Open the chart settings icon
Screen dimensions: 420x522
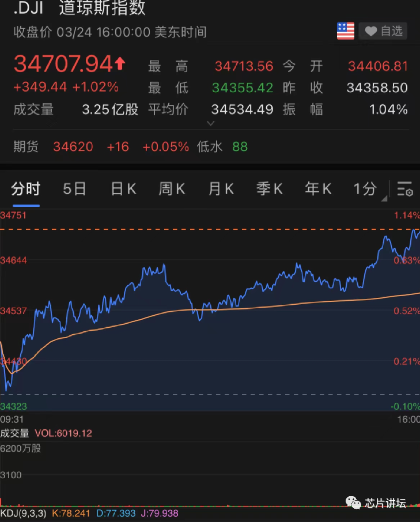pyautogui.click(x=405, y=189)
